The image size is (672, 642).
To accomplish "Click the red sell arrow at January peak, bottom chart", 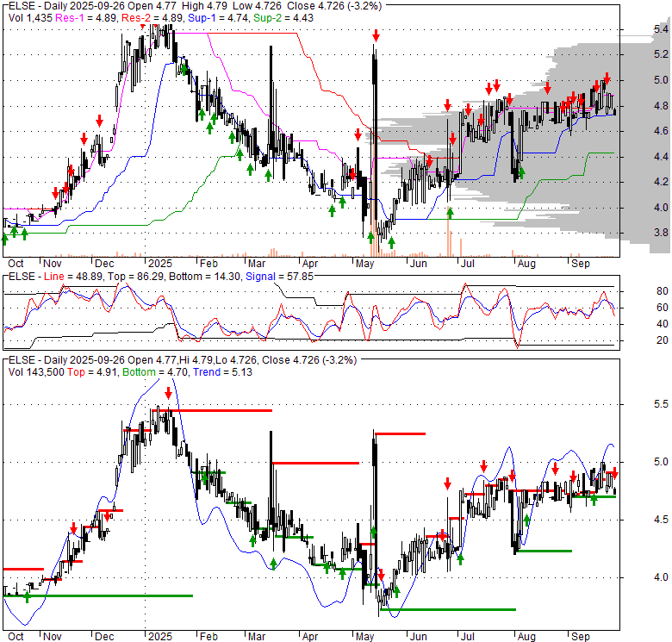I will [168, 394].
